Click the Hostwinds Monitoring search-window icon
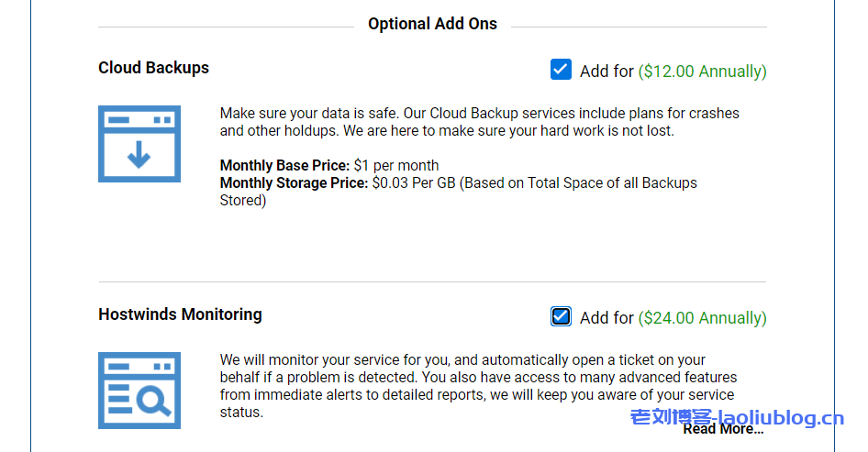Image resolution: width=868 pixels, height=452 pixels. 139,390
